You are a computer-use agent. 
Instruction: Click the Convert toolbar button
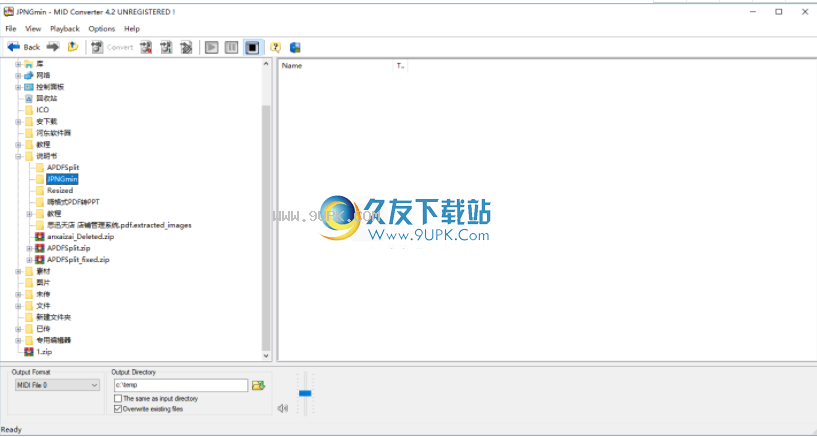[113, 47]
